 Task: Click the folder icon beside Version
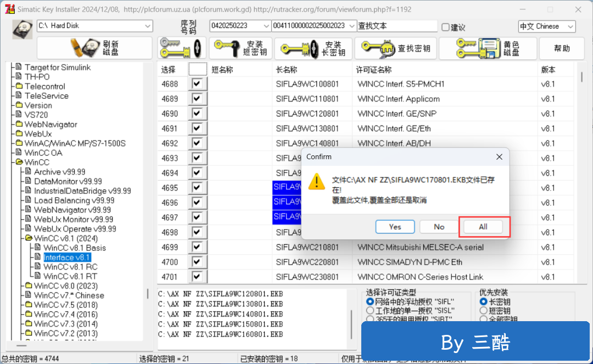19,105
